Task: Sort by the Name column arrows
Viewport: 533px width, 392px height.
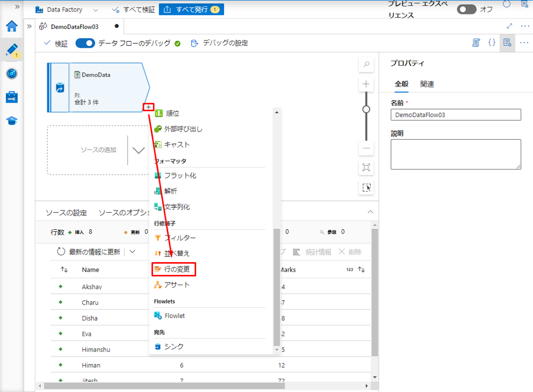Action: pos(64,270)
